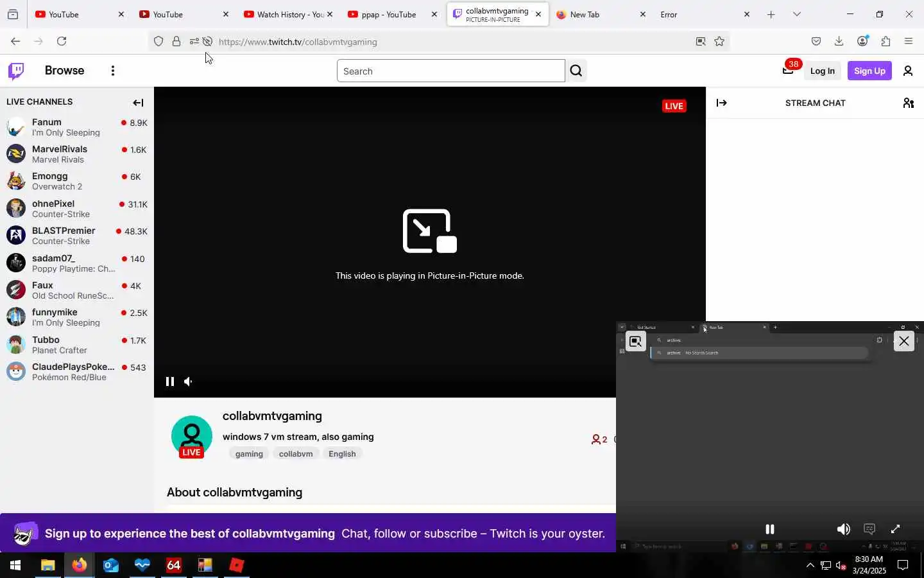Open ohnePixel Counter-Strike channel
This screenshot has width=924, height=578.
click(x=77, y=209)
